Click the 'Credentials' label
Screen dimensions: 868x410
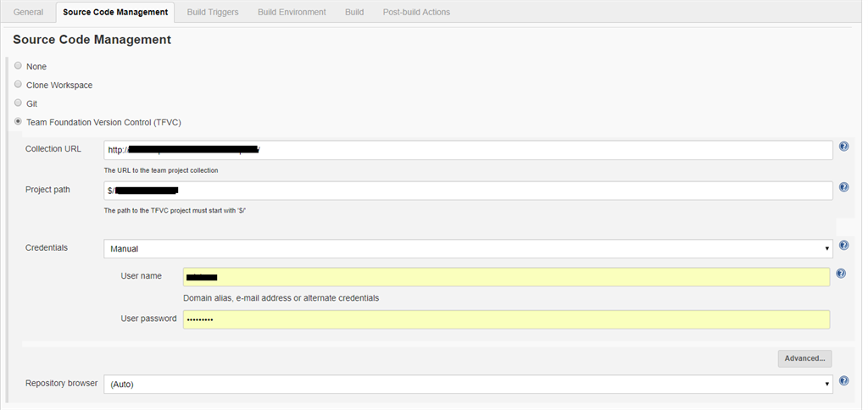(47, 248)
